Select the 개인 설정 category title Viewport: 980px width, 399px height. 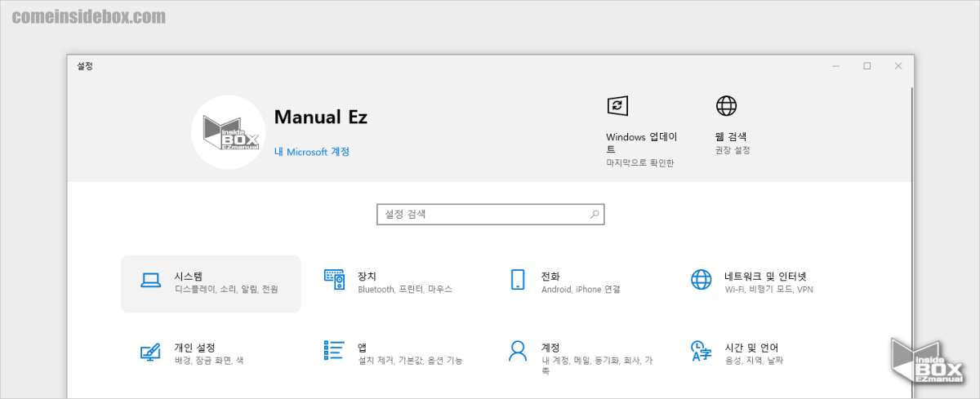pos(194,348)
